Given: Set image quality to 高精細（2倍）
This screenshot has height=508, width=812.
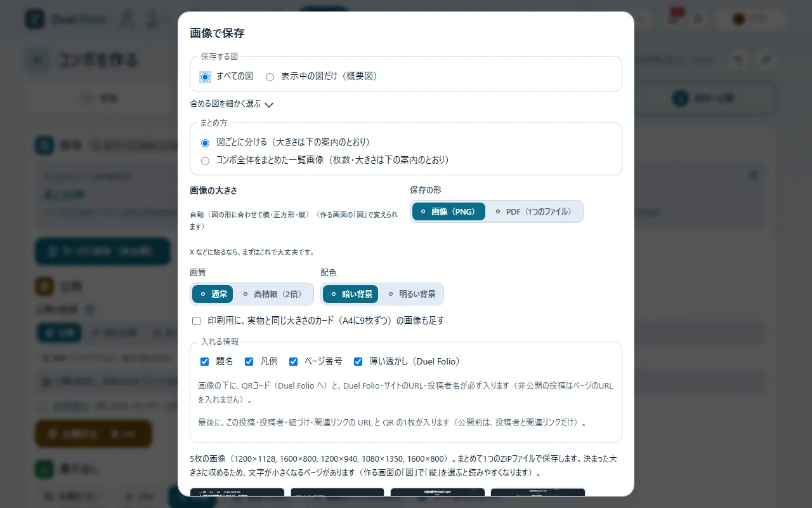Looking at the screenshot, I should click(x=273, y=294).
